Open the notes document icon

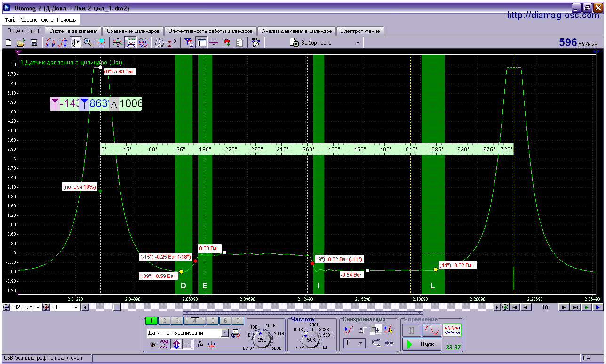coord(239,43)
